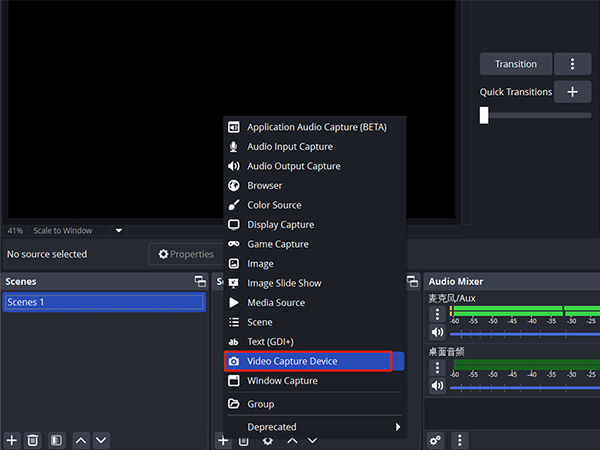Expand the Deprecated submenu

click(314, 427)
